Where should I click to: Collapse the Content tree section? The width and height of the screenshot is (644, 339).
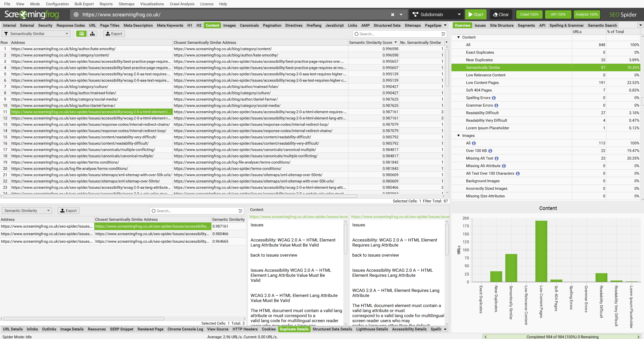click(x=459, y=37)
